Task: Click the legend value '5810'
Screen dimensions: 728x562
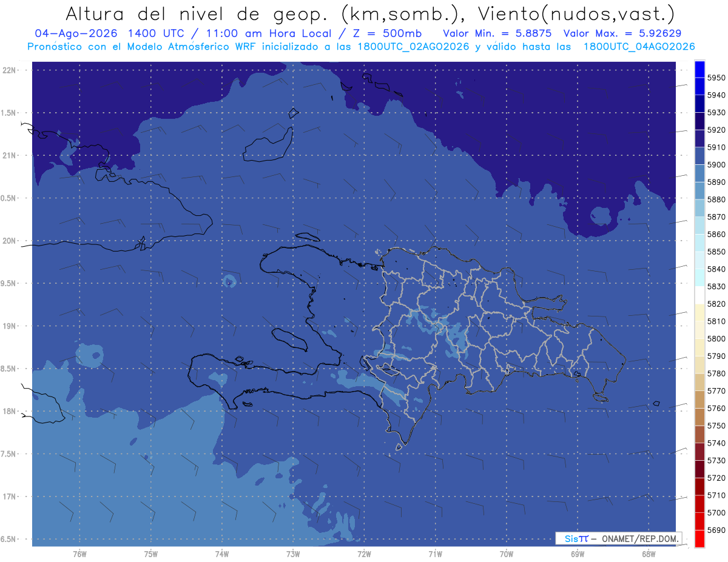Action: [x=716, y=321]
